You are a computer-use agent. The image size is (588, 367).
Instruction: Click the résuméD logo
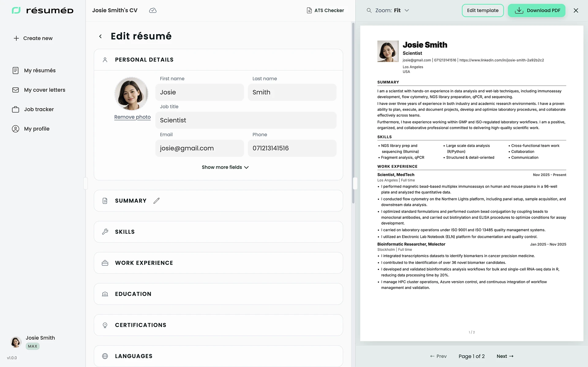click(43, 10)
